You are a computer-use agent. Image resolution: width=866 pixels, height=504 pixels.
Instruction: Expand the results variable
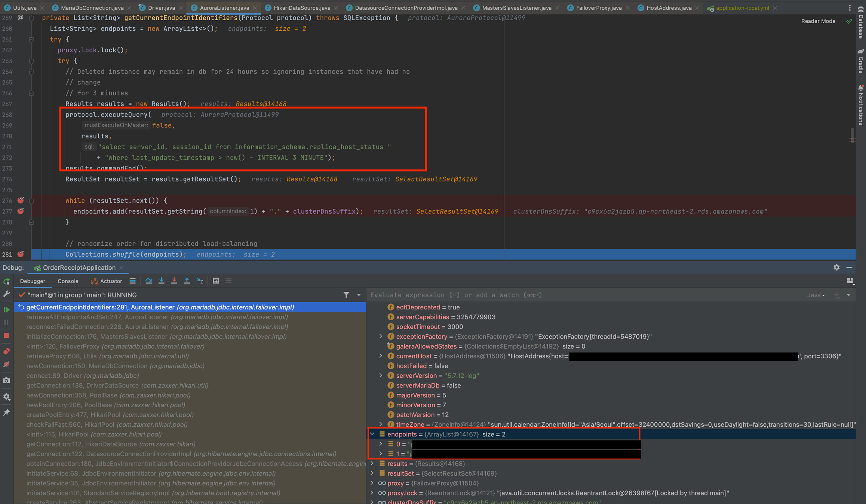[x=372, y=463]
